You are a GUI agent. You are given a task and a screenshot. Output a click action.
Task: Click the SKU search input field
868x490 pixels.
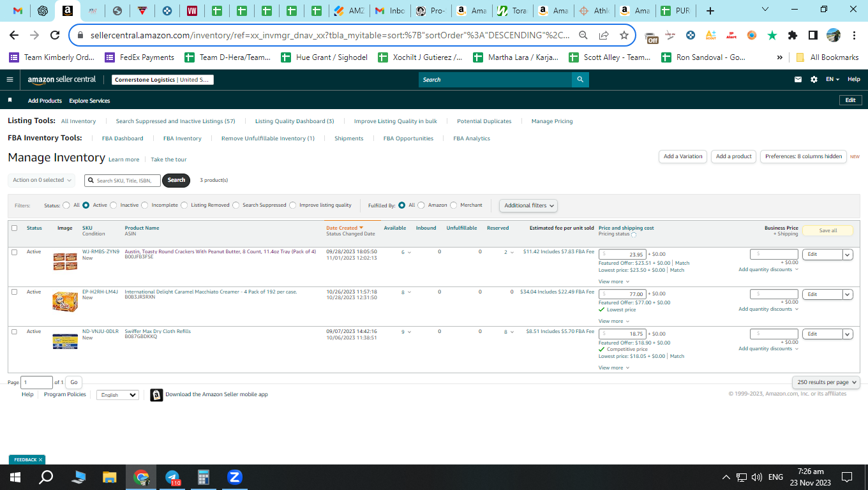tap(122, 181)
